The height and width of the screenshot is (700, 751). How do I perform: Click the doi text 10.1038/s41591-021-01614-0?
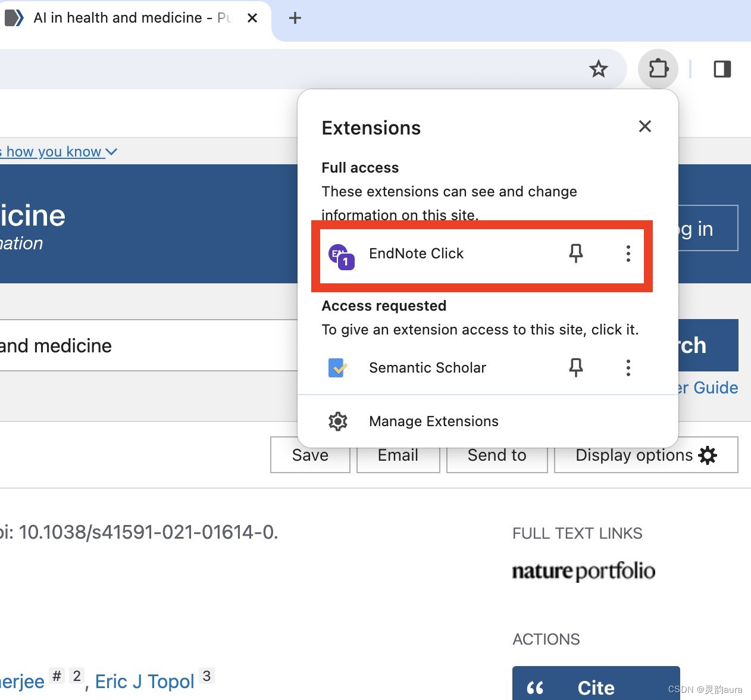point(148,532)
